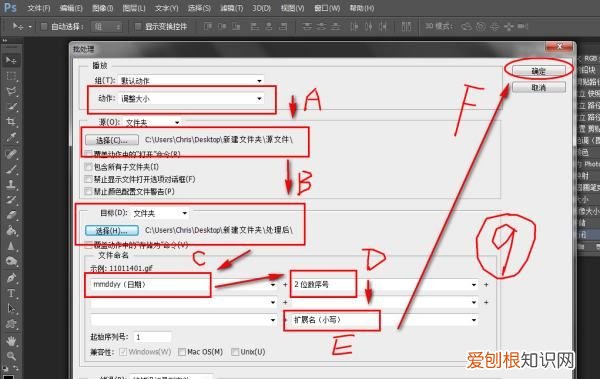Open the 滤镜(T) menu
Screen dimensions: 600x379
pyautogui.click(x=232, y=8)
